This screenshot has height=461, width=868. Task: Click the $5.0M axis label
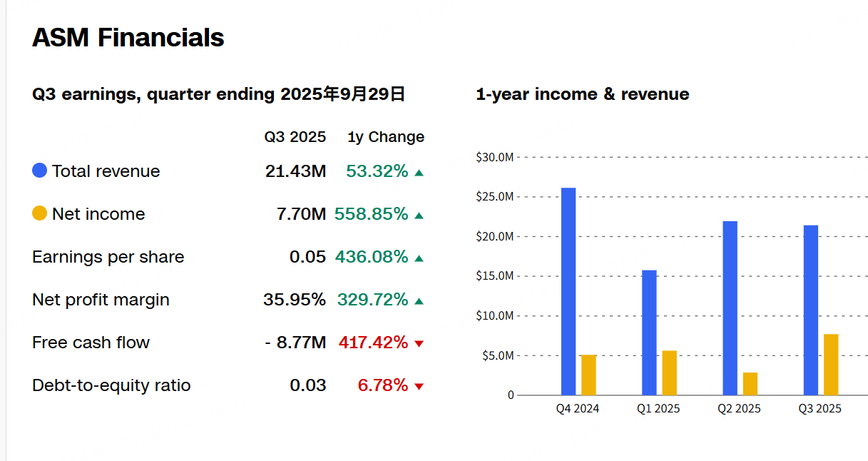[x=497, y=355]
